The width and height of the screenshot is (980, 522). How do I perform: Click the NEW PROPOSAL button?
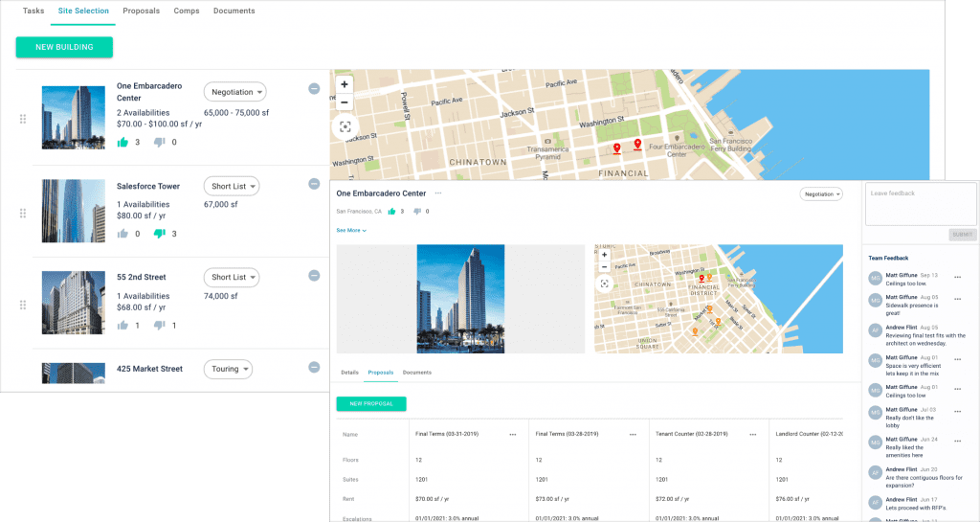pos(371,404)
